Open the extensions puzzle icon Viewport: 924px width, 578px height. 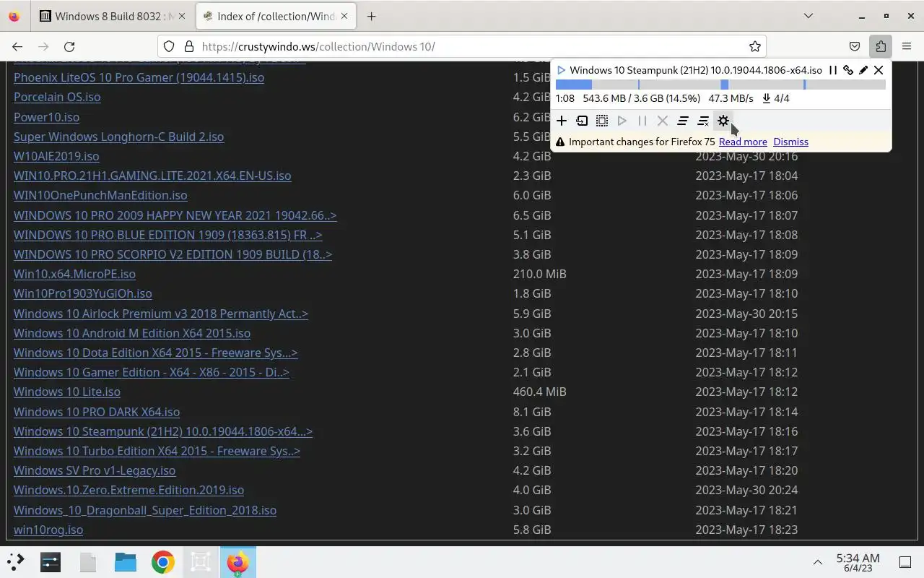click(881, 46)
